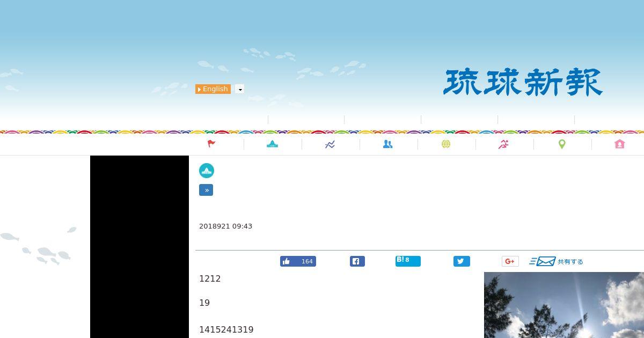Share on Google Plus

point(510,261)
